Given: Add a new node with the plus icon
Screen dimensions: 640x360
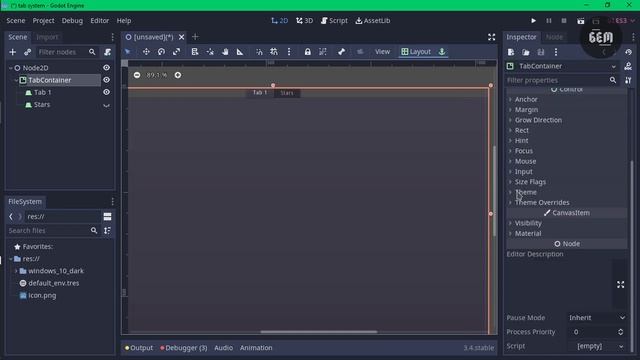Looking at the screenshot, I should (x=12, y=52).
